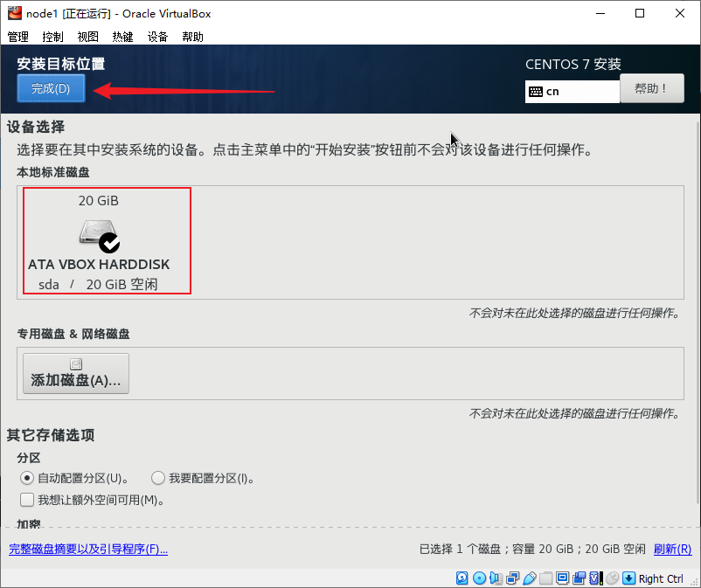The image size is (701, 588).
Task: Open the 管理 menu
Action: coord(17,37)
